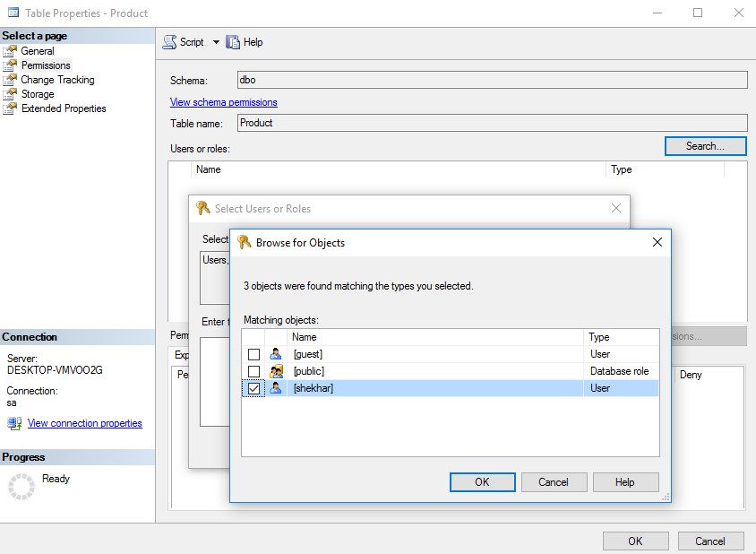This screenshot has height=554, width=756.
Task: Check the [guest] object checkbox
Action: click(253, 353)
